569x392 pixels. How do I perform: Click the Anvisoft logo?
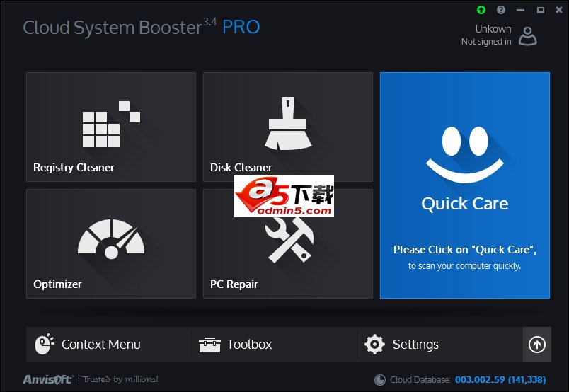click(48, 379)
